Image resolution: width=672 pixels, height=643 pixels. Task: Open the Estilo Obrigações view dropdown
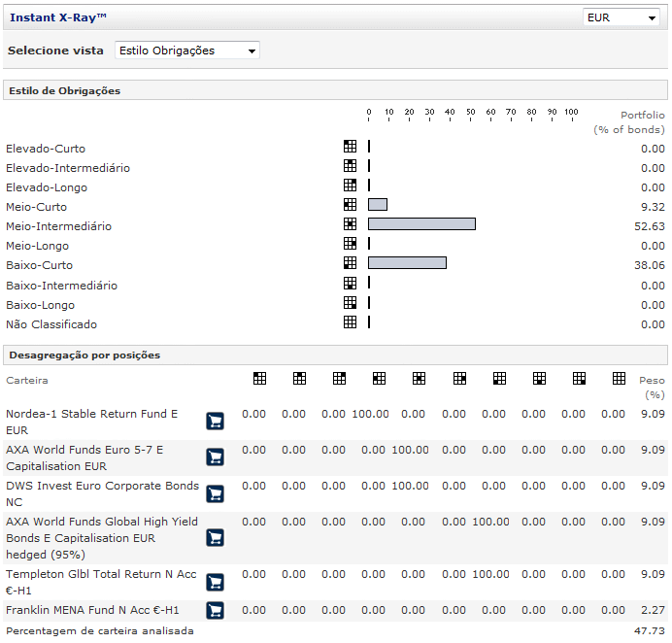point(186,51)
